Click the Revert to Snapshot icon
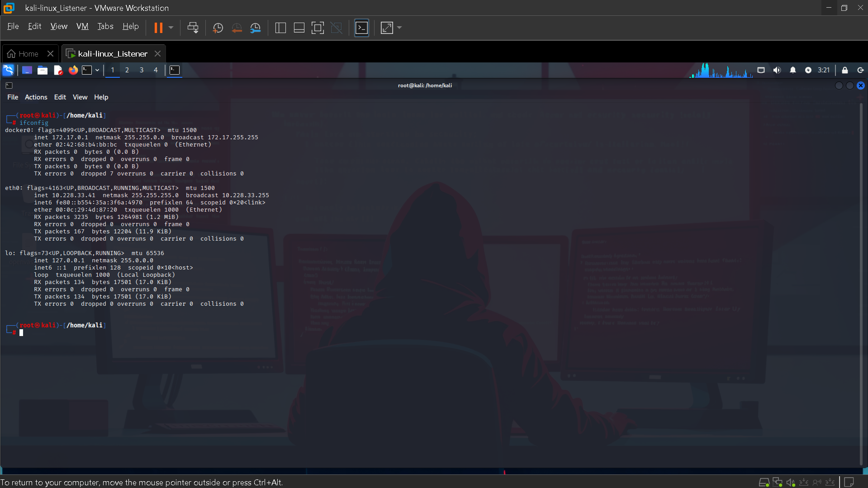The image size is (868, 488). [x=237, y=28]
